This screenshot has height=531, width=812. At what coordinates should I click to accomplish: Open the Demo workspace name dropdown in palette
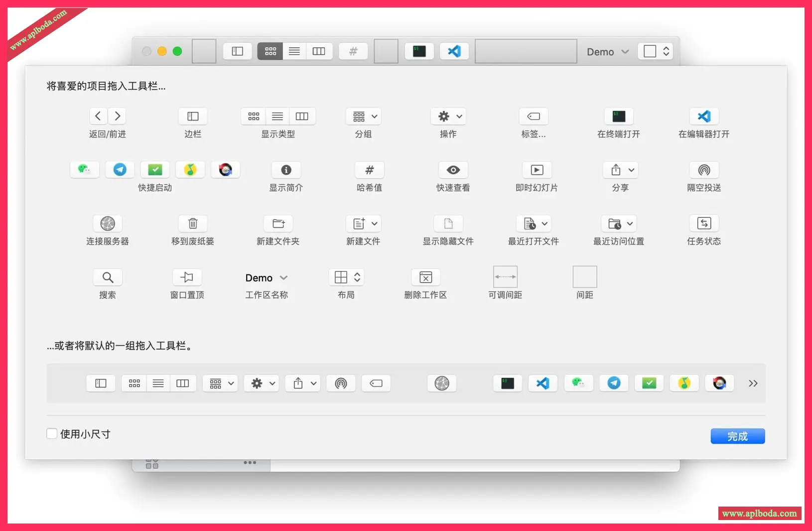click(x=266, y=278)
